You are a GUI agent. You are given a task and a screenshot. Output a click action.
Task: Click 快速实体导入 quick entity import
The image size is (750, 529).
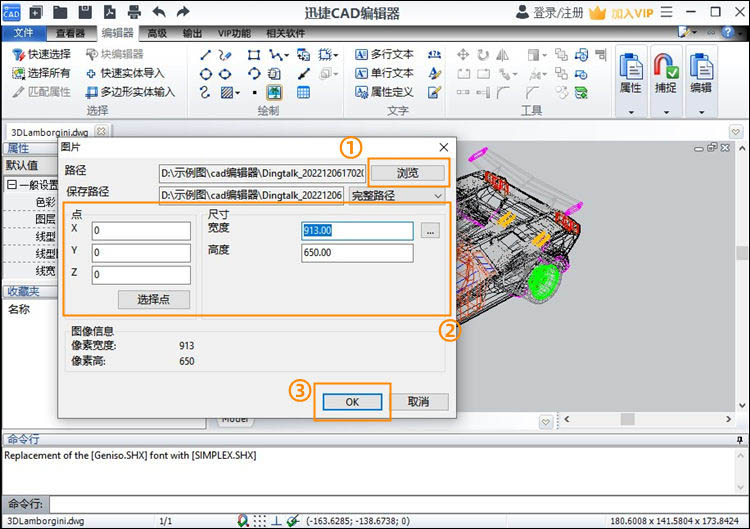(x=125, y=73)
